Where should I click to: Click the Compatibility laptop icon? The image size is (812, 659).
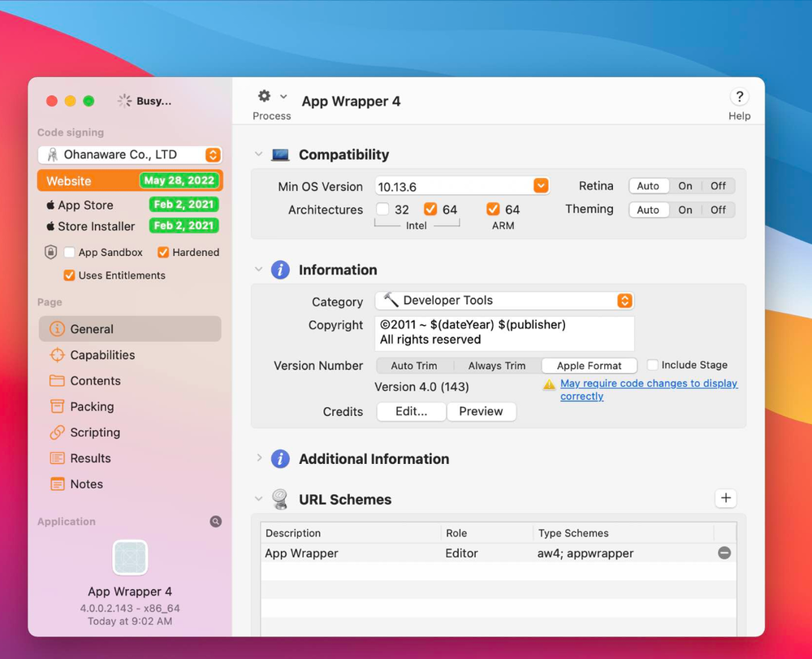280,155
